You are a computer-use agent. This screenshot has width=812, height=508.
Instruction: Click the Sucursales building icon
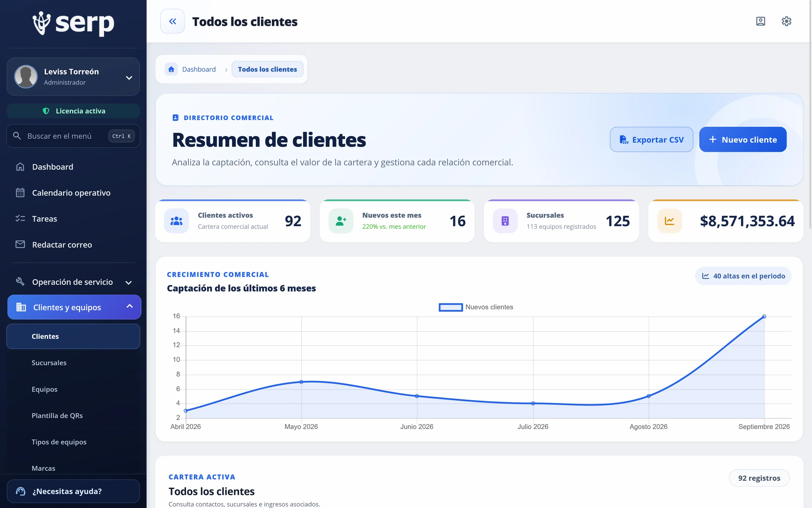(505, 221)
